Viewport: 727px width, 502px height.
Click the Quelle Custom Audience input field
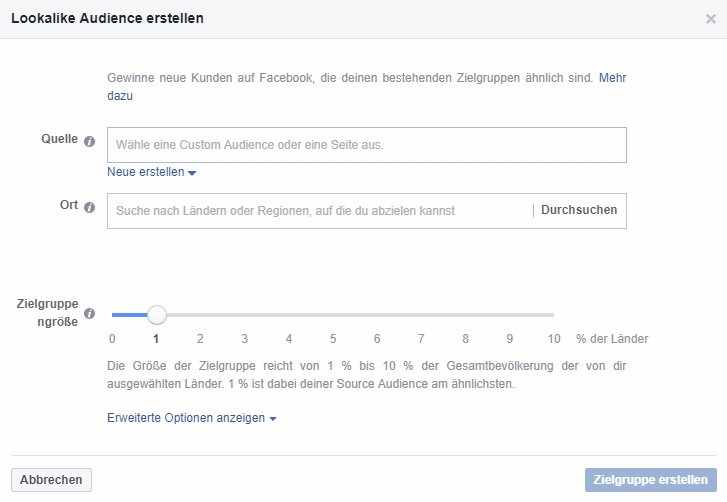(366, 145)
